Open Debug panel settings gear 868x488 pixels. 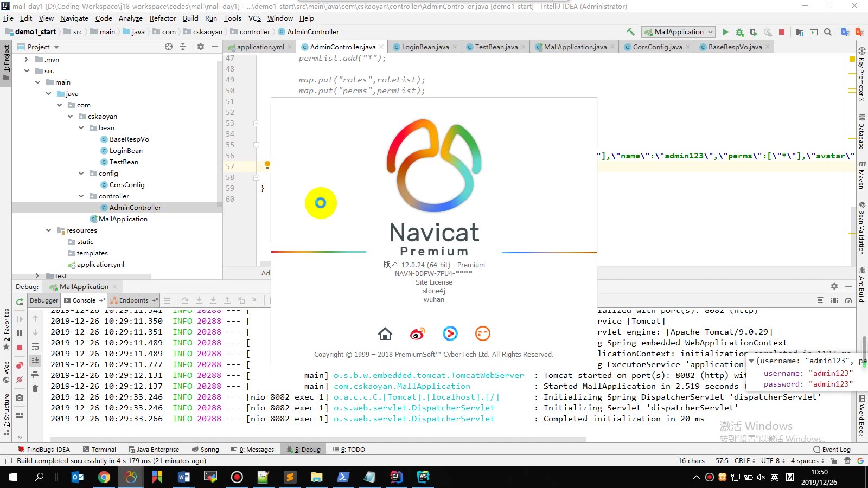(834, 286)
